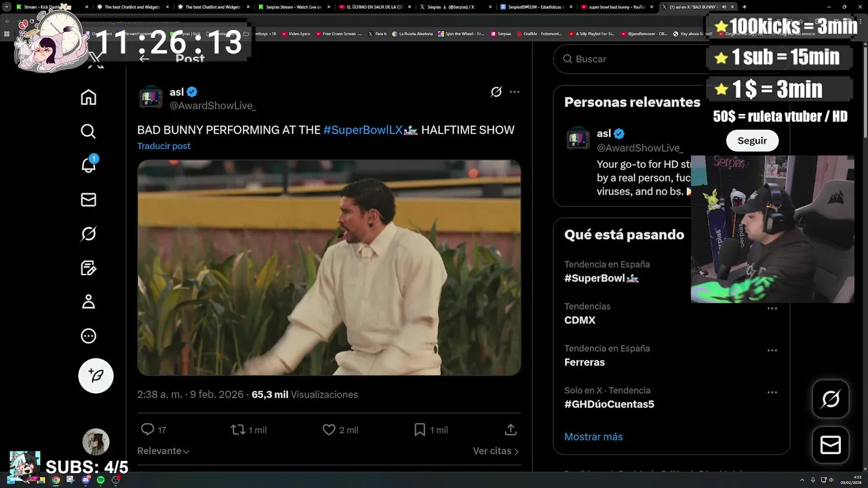Open the Explore search icon in sidebar
This screenshot has width=868, height=488.
pos(88,131)
